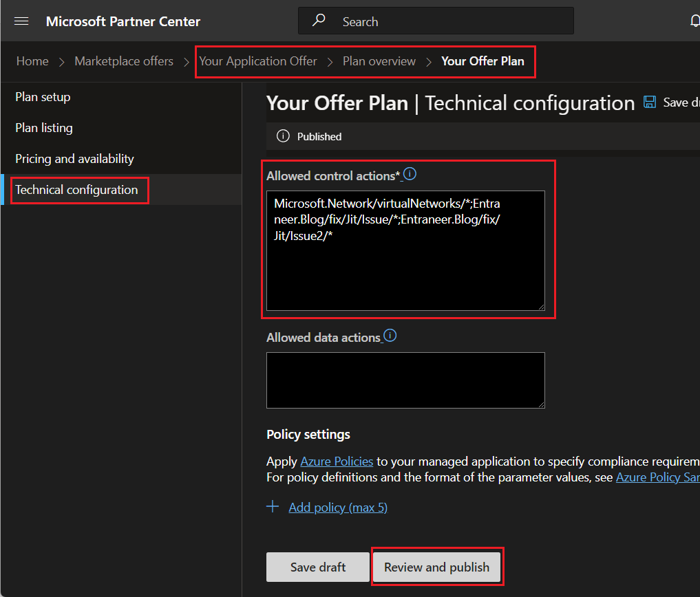700x597 pixels.
Task: Open the Azure Policy Samples link
Action: click(x=657, y=477)
